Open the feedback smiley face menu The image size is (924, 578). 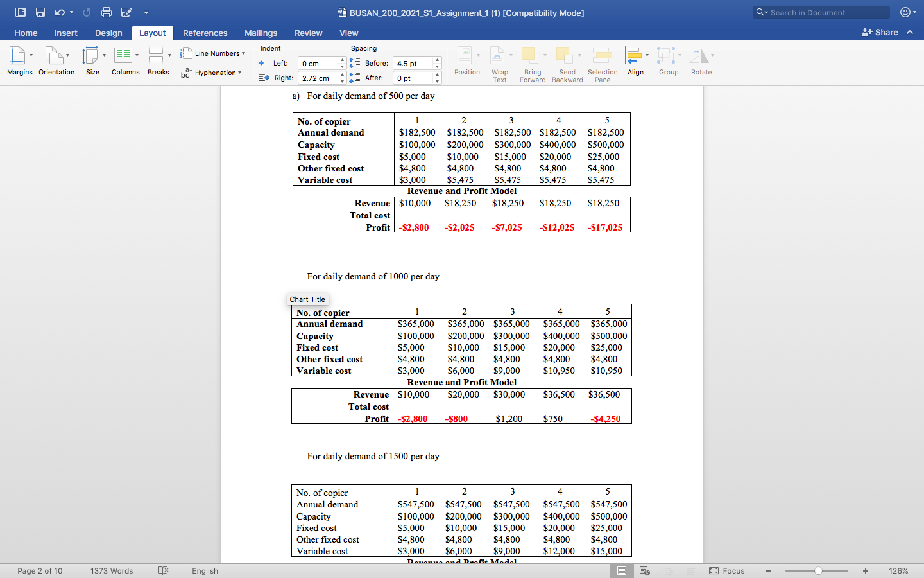pos(905,12)
